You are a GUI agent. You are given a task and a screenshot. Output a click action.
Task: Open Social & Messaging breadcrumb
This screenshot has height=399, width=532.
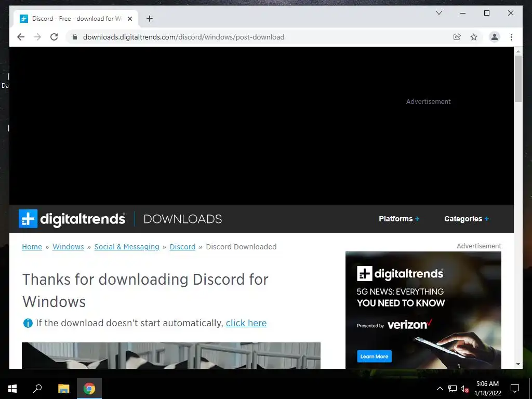127,247
